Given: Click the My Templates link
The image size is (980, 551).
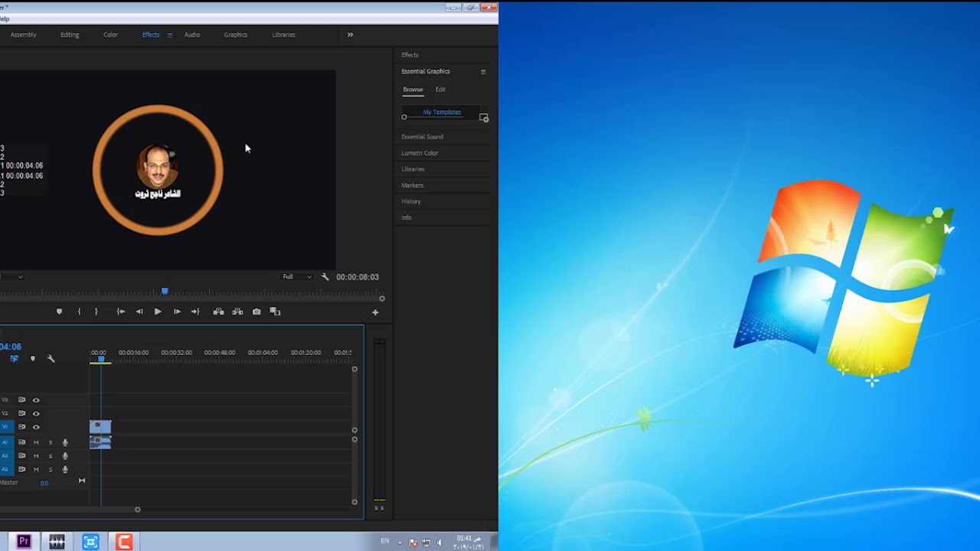Looking at the screenshot, I should [x=442, y=112].
